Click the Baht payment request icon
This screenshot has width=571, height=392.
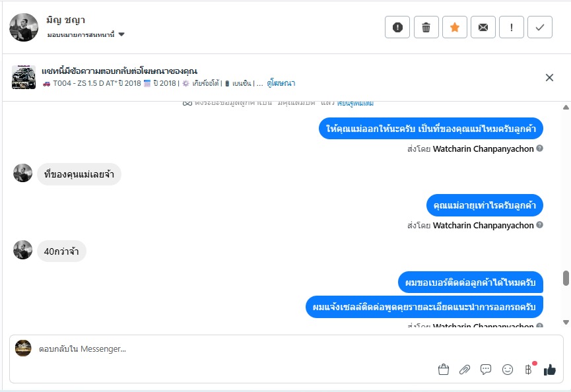point(528,370)
